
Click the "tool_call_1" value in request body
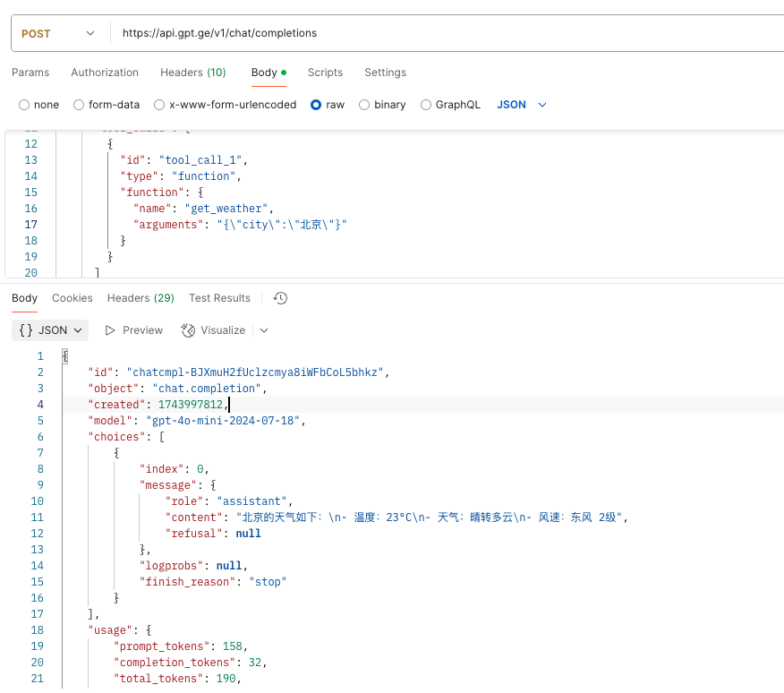point(200,160)
